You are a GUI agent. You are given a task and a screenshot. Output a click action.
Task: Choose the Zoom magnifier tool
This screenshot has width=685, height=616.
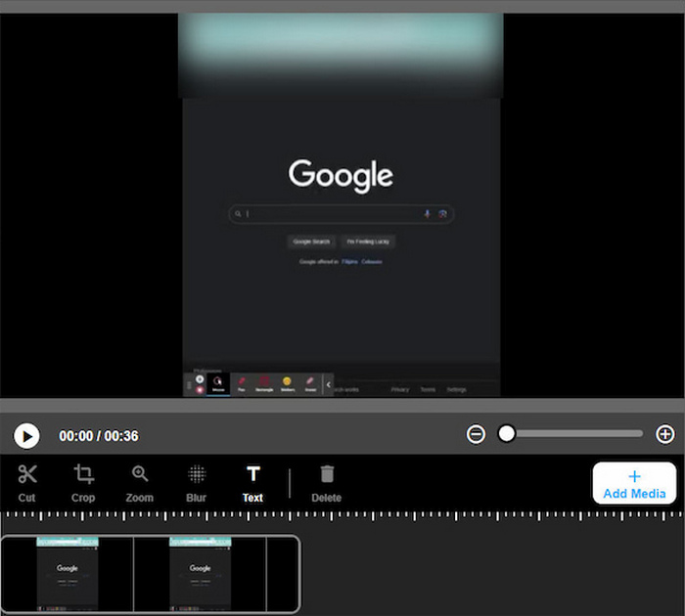[x=140, y=482]
